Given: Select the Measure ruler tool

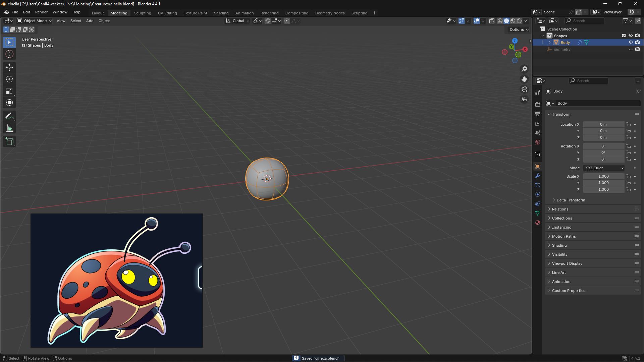Looking at the screenshot, I should 9,128.
